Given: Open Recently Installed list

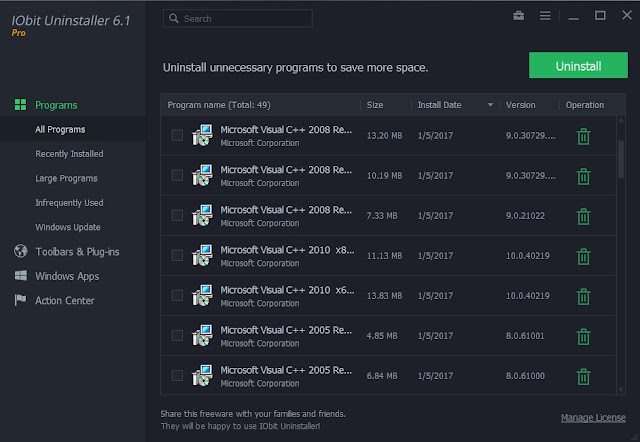Looking at the screenshot, I should pos(69,154).
